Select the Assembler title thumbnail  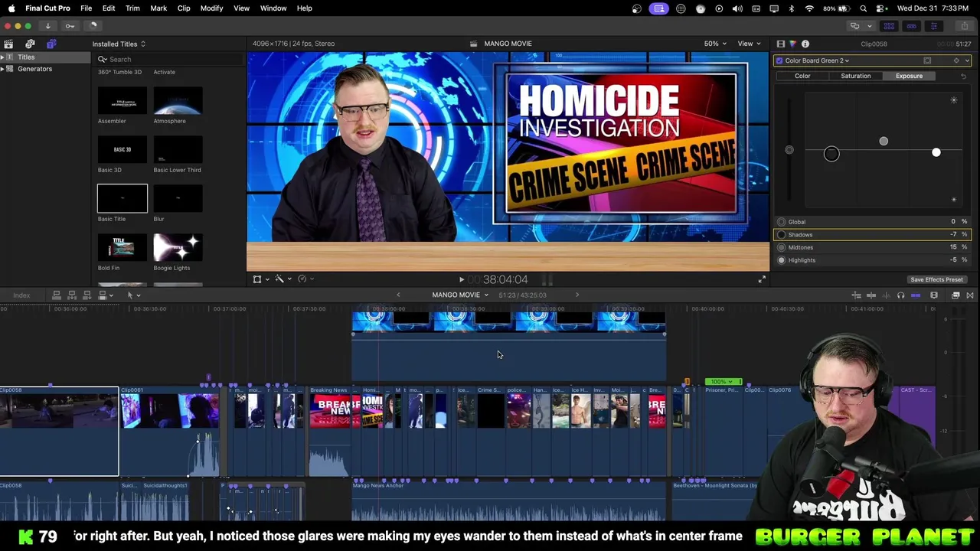[122, 100]
